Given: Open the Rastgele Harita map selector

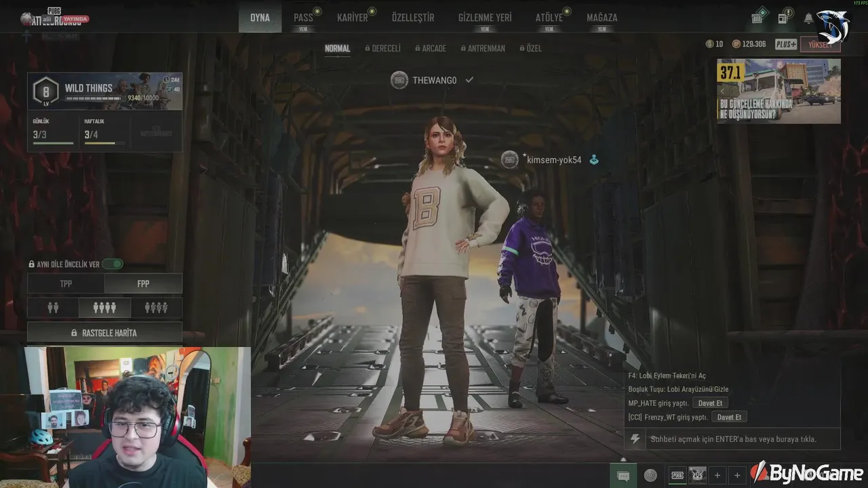Looking at the screenshot, I should [x=104, y=333].
